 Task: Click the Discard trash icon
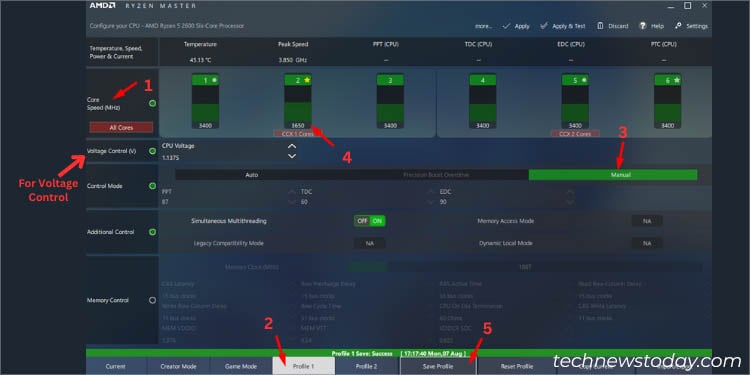600,26
